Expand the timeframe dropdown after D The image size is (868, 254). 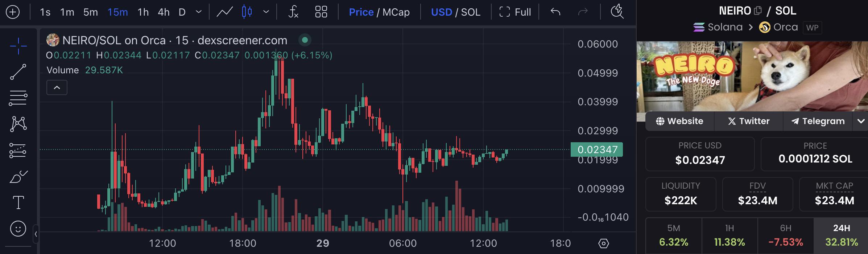[x=199, y=12]
